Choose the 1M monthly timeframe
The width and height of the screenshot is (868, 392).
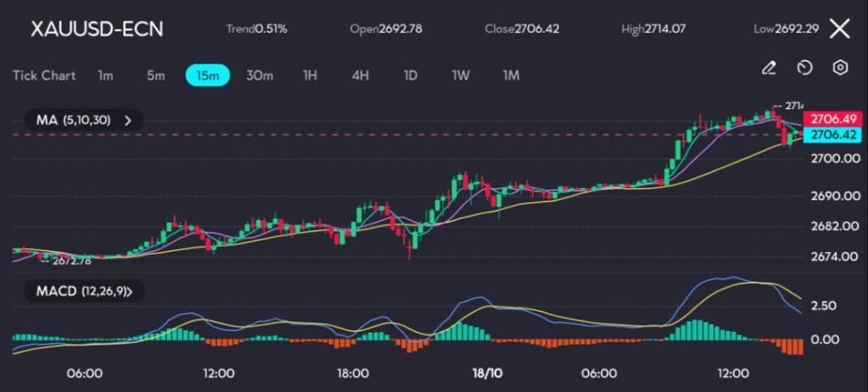510,75
